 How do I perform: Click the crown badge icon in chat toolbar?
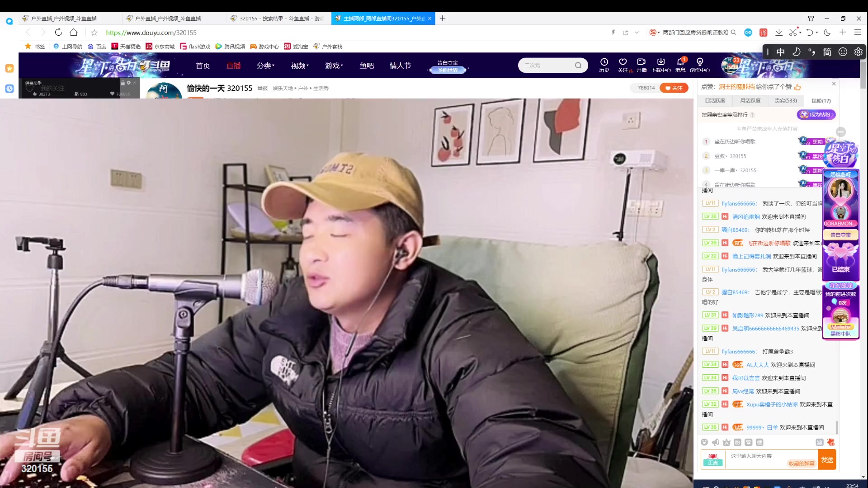click(x=726, y=442)
